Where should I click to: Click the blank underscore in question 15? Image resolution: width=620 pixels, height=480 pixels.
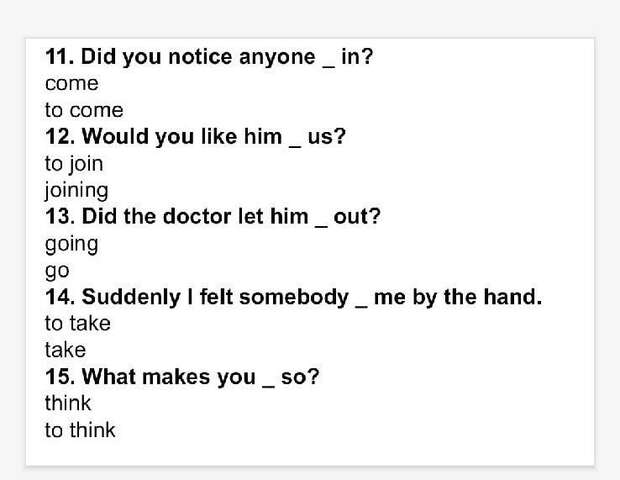(x=268, y=386)
